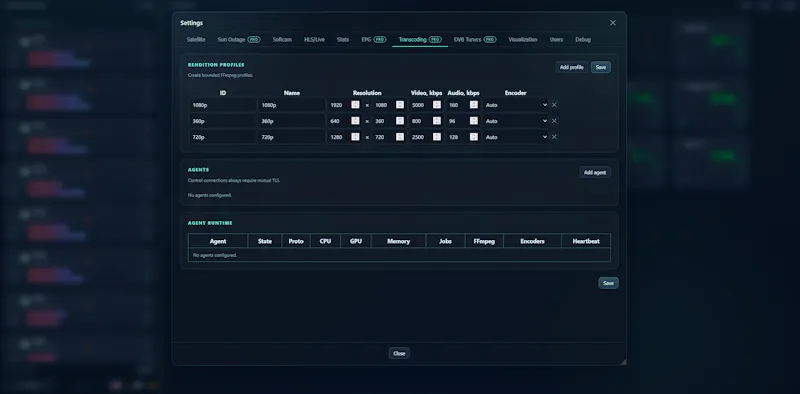Click the GPU column header
Image resolution: width=800 pixels, height=394 pixels.
[356, 241]
